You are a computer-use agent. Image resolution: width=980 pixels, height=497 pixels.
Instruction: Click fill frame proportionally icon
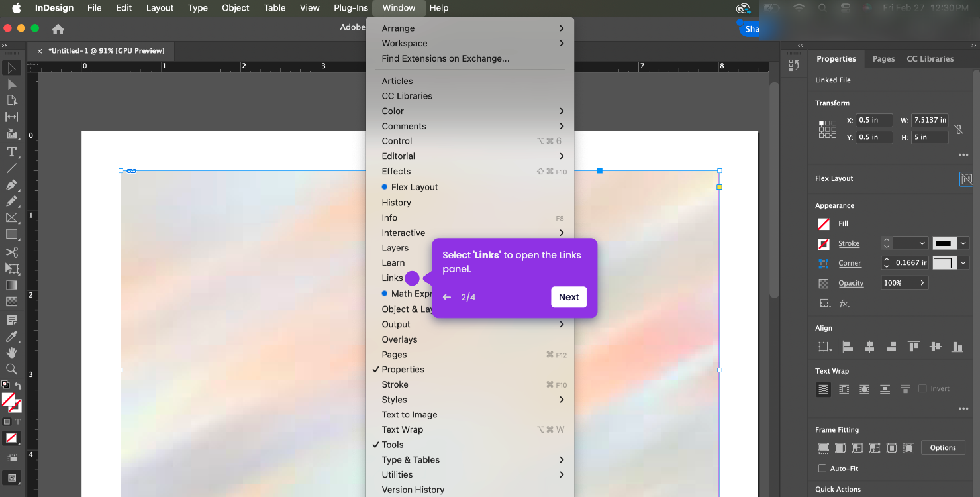(824, 448)
